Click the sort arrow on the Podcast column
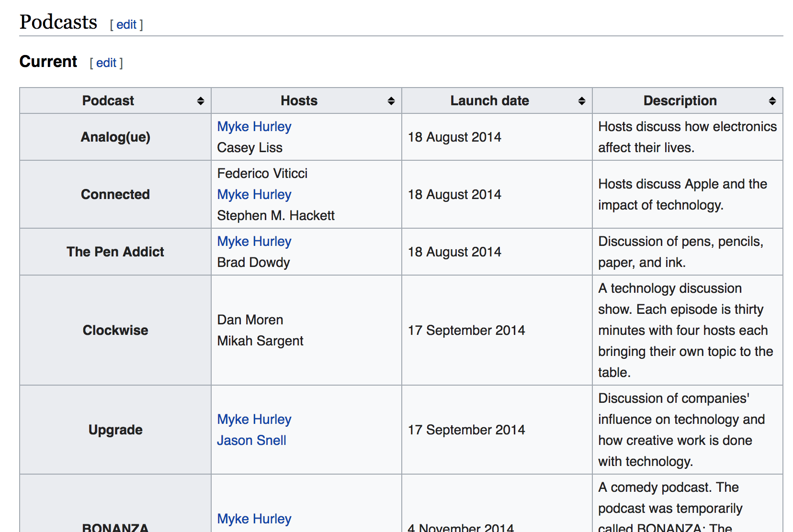 tap(201, 100)
